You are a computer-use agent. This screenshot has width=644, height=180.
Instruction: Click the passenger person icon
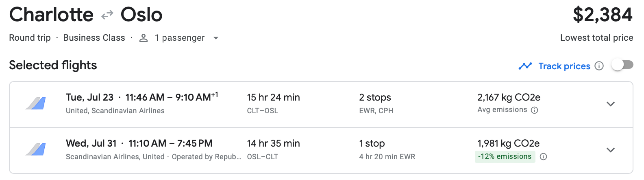click(143, 38)
